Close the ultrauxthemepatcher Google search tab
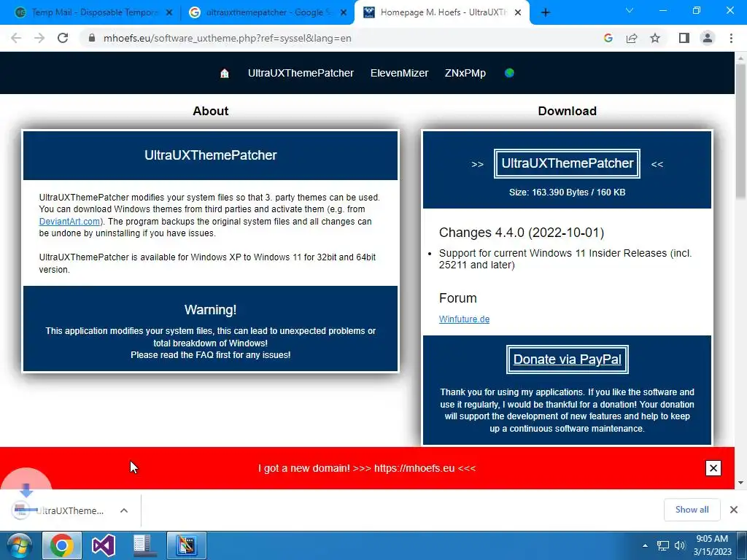Screen dimensions: 747x560 tap(344, 12)
